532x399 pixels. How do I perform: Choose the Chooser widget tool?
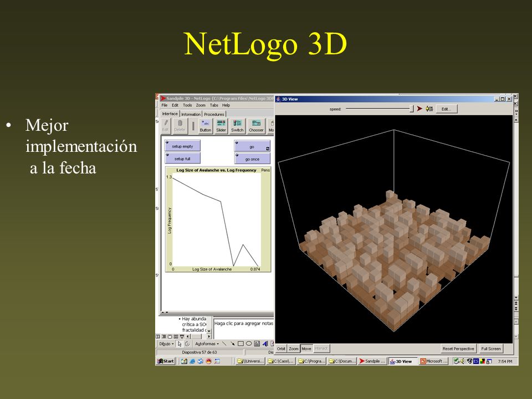coord(256,126)
